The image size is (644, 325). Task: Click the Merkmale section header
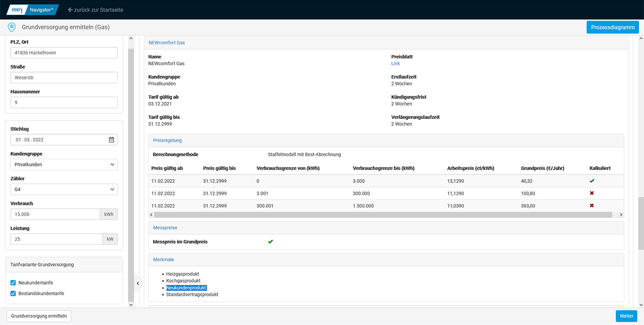pos(164,259)
